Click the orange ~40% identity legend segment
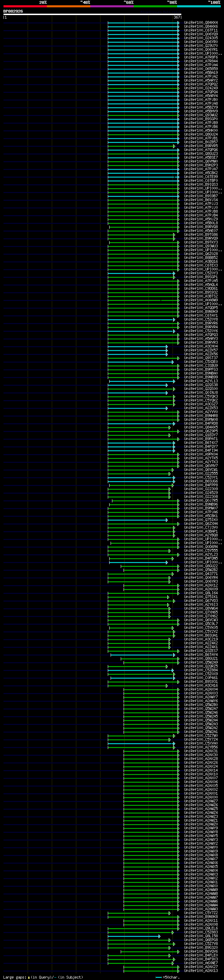Screen dimensions: 224x980 click(x=69, y=6)
